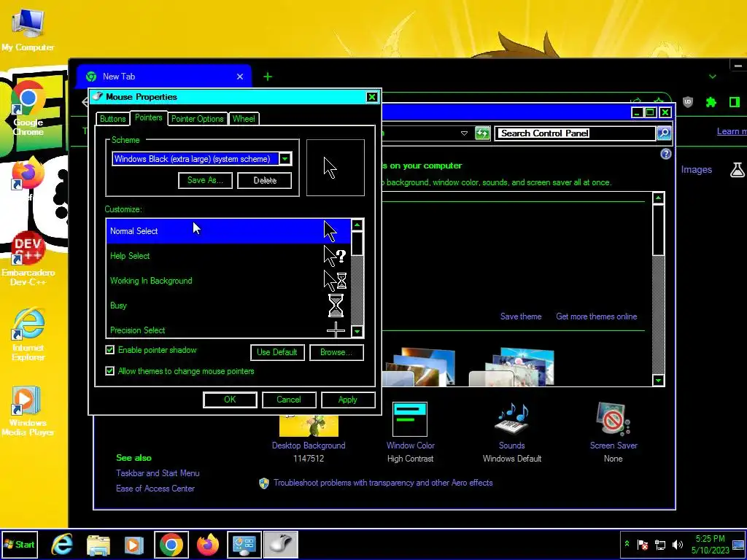747x560 pixels.
Task: Select Normal Select pointer row
Action: click(228, 231)
